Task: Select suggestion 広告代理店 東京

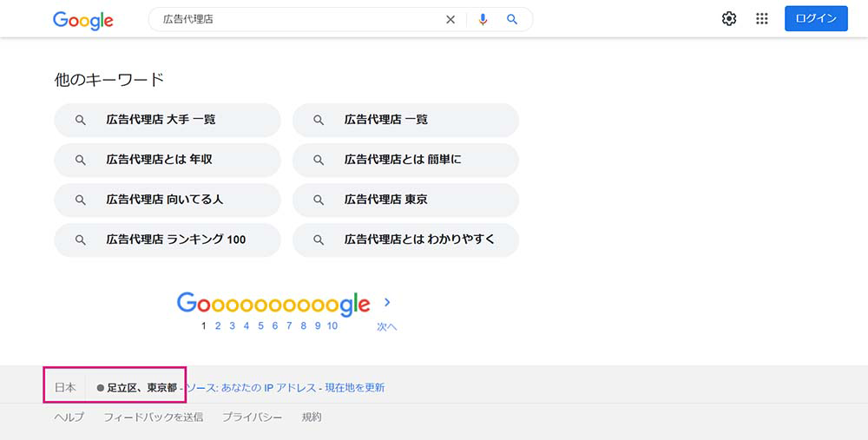Action: 405,200
